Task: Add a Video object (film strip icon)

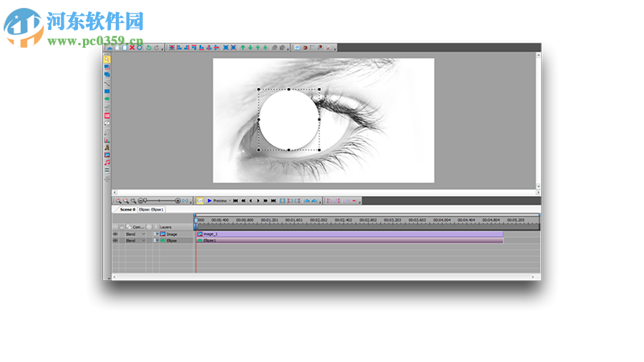Action: (x=107, y=170)
